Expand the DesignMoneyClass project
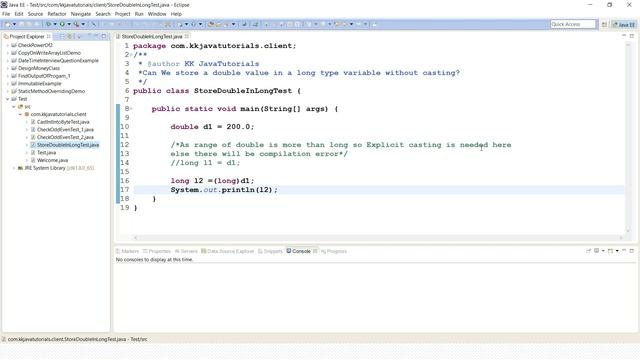Screen dimensions: 640x360 (x=8, y=68)
